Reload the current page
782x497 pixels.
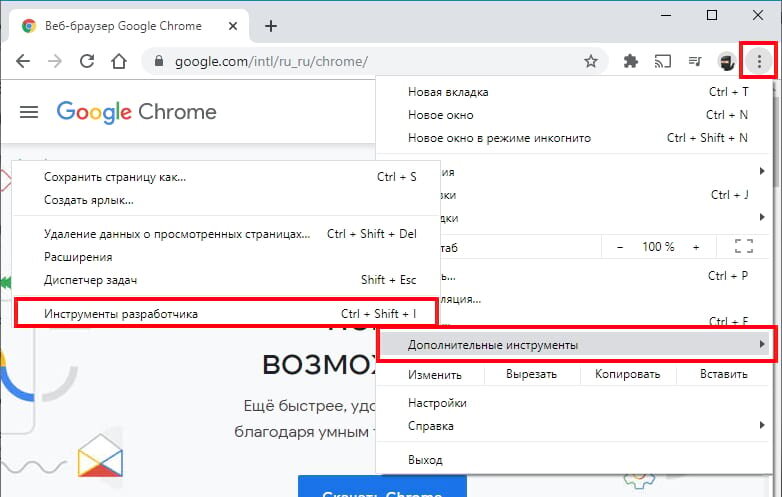click(x=87, y=61)
